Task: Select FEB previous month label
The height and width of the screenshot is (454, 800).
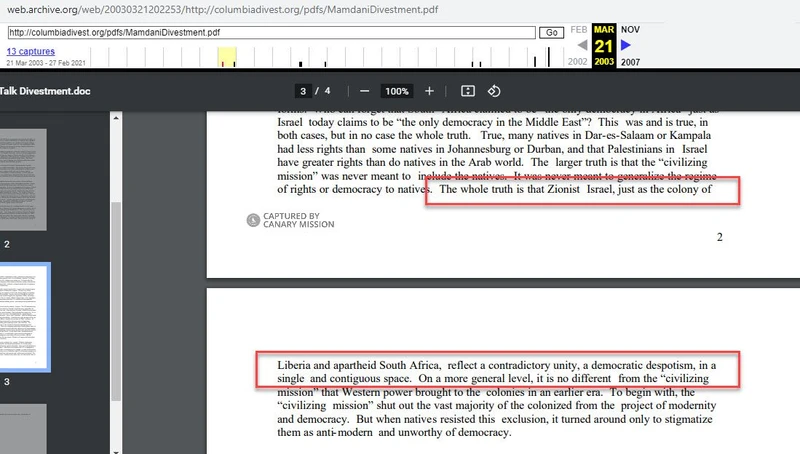Action: [579, 30]
